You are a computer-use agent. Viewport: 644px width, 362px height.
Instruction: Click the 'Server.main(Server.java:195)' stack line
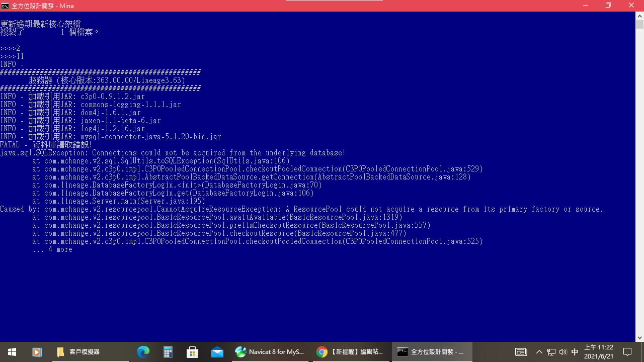click(119, 201)
